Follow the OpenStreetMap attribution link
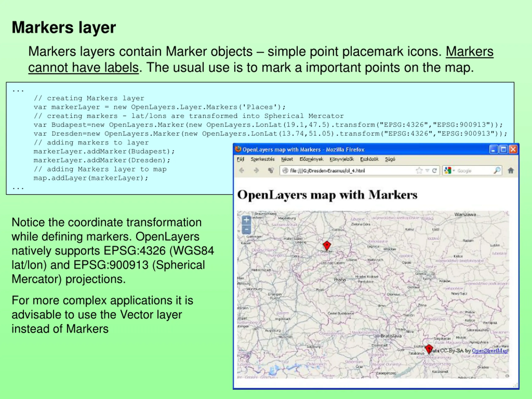This screenshot has width=532, height=399. pyautogui.click(x=490, y=350)
